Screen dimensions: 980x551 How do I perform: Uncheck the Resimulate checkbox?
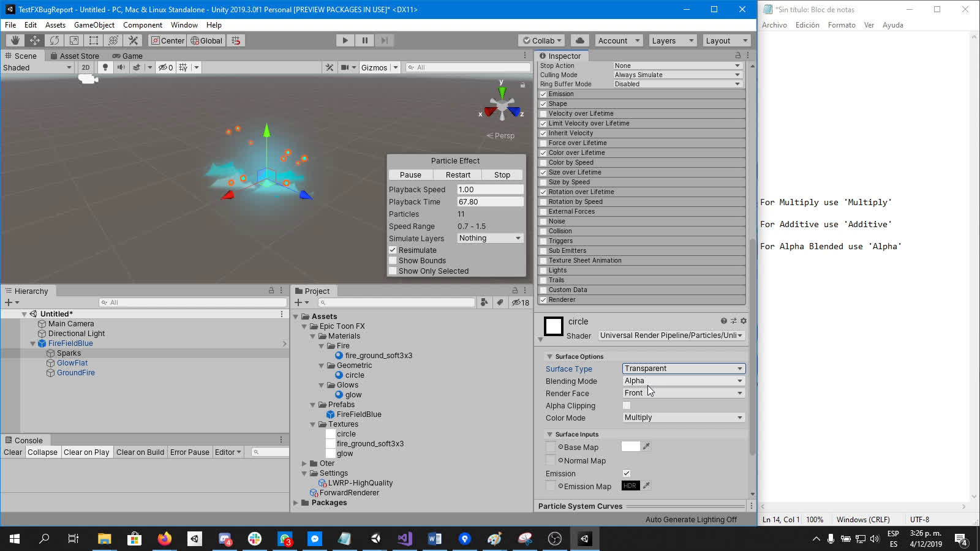(393, 250)
